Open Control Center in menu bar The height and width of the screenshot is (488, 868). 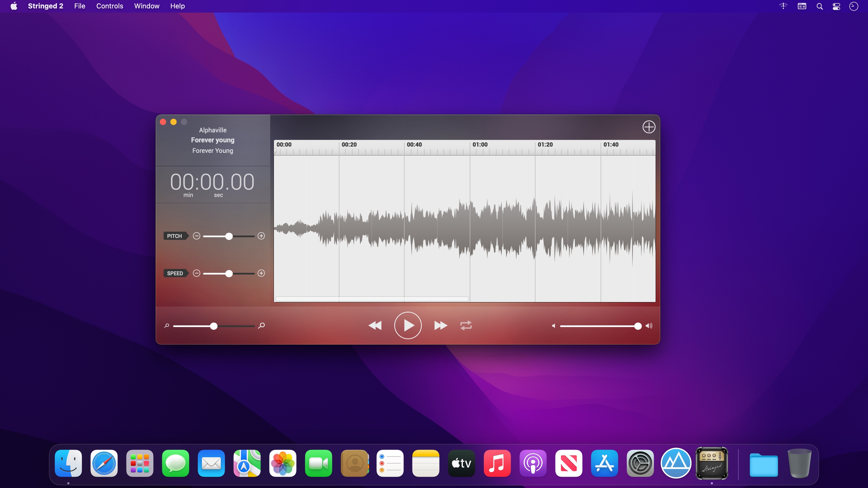(836, 6)
